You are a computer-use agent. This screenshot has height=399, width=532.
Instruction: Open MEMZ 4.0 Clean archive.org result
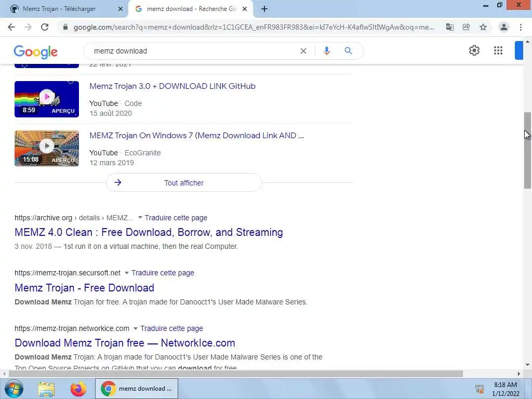tap(149, 232)
